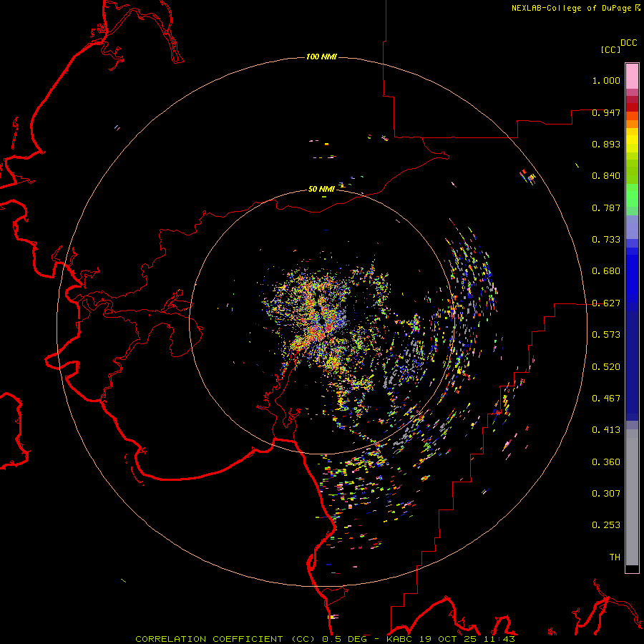
Task: Click the 0.413 color scale value
Action: coord(606,430)
